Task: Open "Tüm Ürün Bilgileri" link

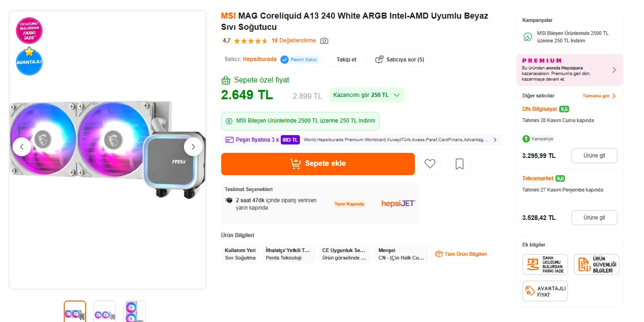Action: tap(461, 254)
